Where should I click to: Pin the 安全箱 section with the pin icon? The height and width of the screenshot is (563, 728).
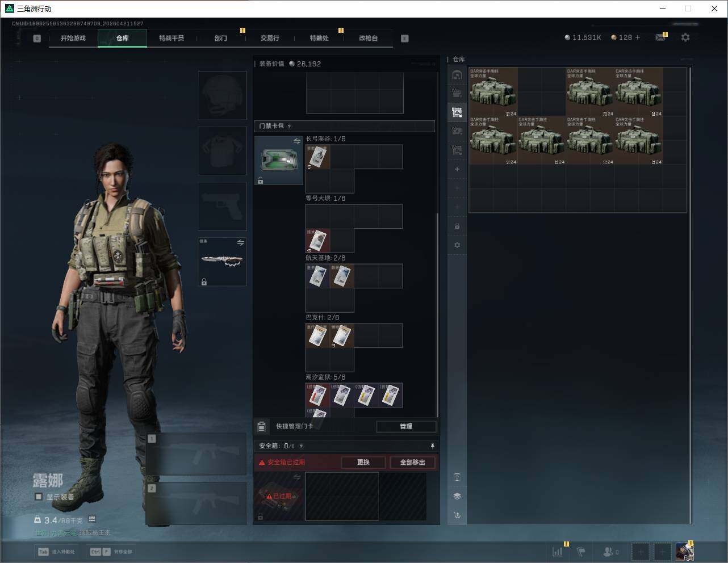(432, 446)
